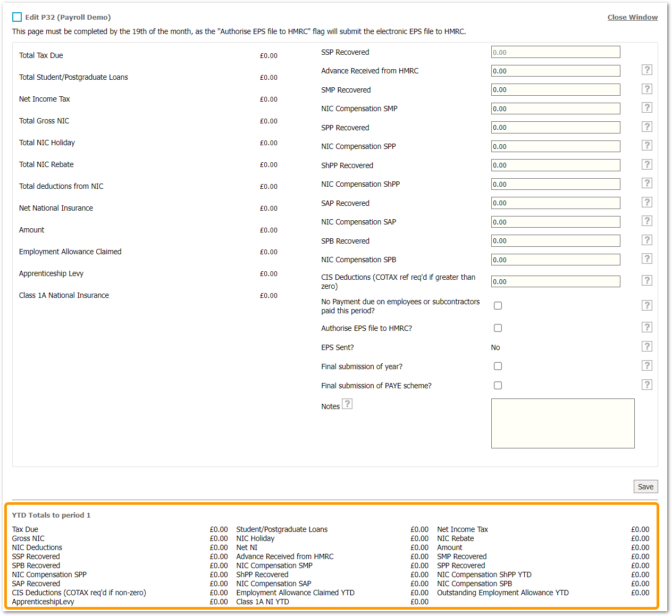Tick Final submission of PAYE scheme checkbox
The image size is (672, 616).
click(498, 386)
